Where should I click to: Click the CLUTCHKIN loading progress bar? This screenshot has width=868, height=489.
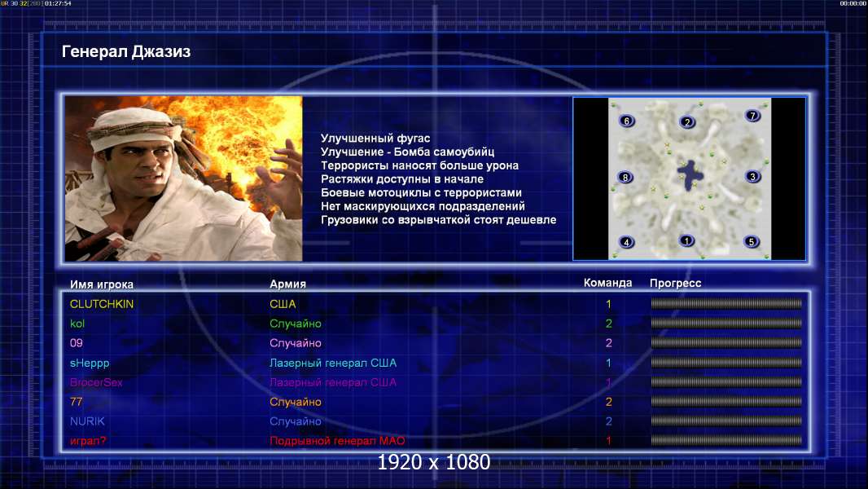pyautogui.click(x=726, y=303)
